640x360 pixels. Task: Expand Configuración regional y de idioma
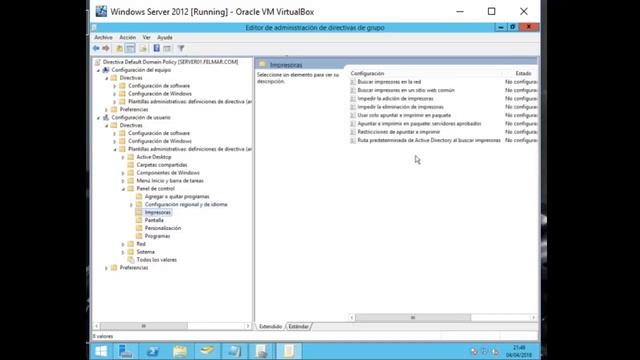[131, 204]
